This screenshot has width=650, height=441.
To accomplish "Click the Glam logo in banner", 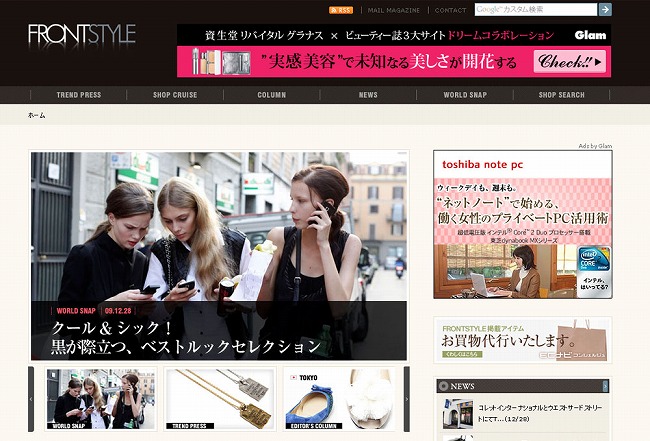I will (589, 34).
